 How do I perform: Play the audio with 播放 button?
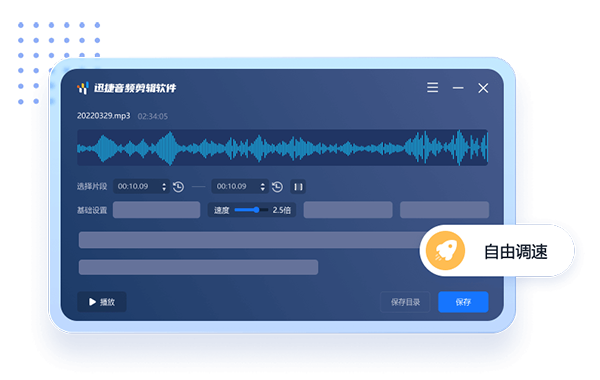(x=102, y=302)
